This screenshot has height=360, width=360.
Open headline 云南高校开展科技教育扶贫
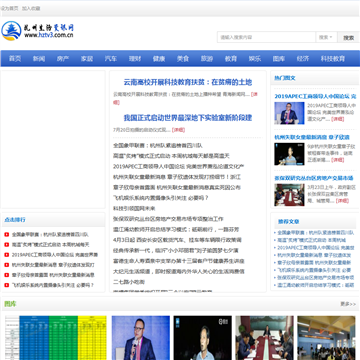click(x=188, y=82)
